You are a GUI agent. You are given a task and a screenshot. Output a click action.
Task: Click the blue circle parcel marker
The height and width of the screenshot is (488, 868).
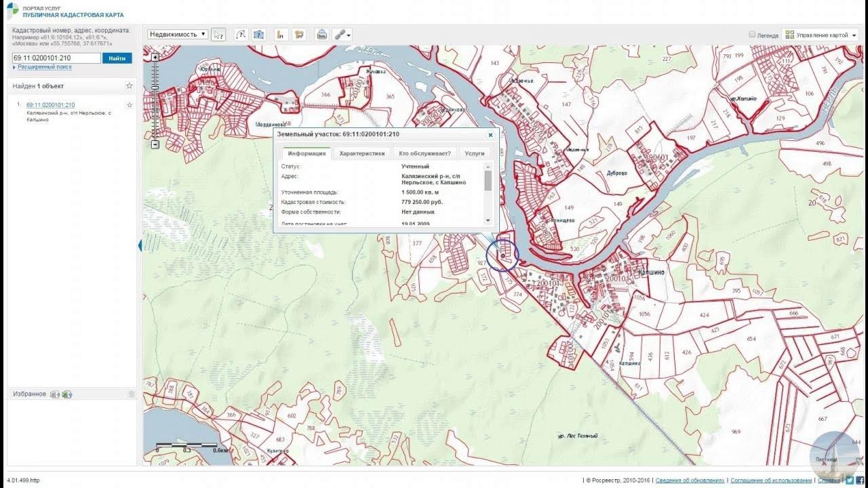[x=502, y=256]
